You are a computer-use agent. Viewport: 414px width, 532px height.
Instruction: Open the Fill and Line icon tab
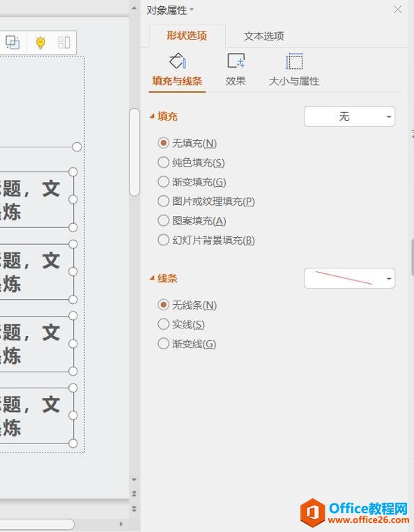tap(177, 69)
